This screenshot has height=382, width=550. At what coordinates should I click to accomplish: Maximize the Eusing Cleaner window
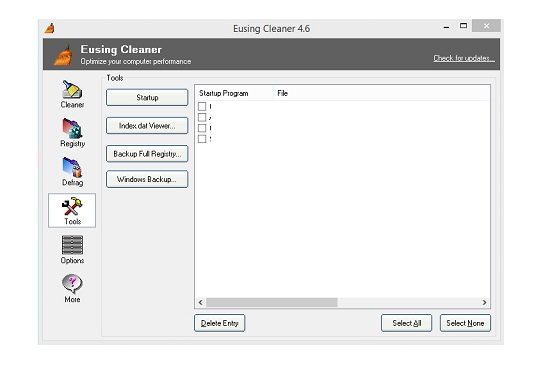[463, 26]
